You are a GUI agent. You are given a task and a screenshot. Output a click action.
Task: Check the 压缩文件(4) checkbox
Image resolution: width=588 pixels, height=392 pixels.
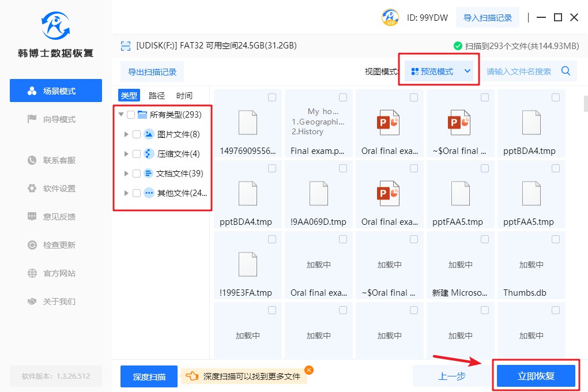pyautogui.click(x=137, y=153)
